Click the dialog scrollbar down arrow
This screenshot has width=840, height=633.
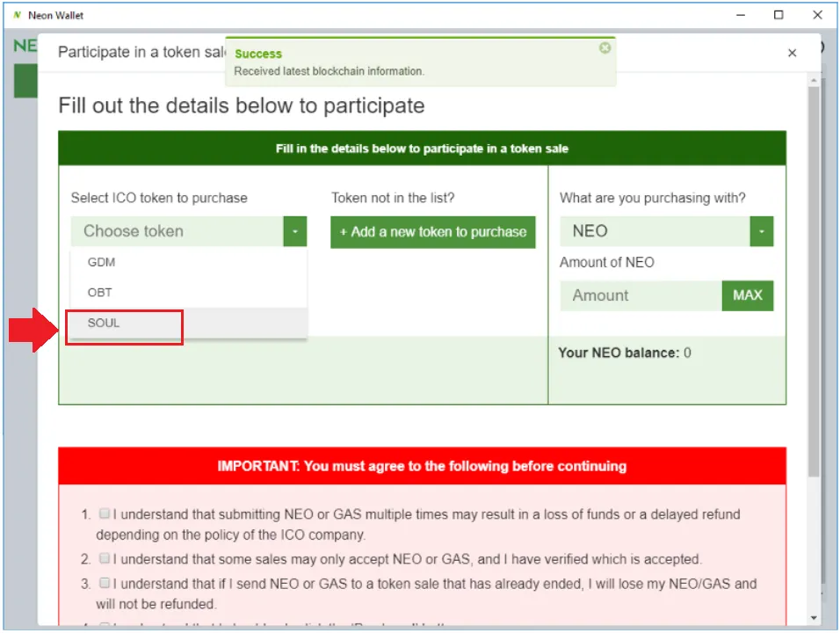pyautogui.click(x=814, y=618)
